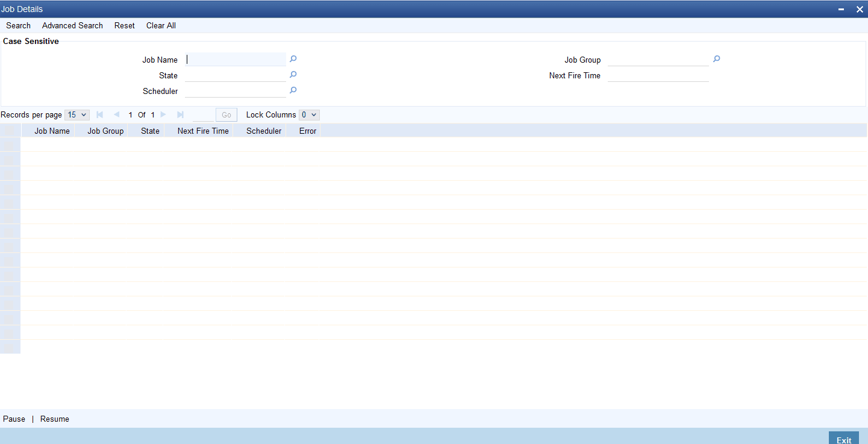Open the Records per page dropdown
The width and height of the screenshot is (868, 444).
[x=77, y=114]
